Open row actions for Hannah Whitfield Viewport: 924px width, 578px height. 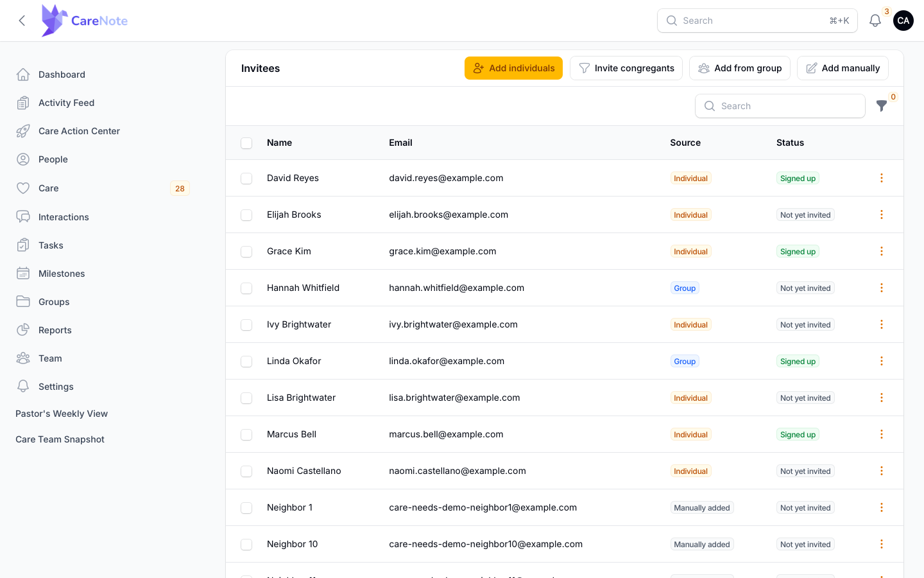pos(882,288)
